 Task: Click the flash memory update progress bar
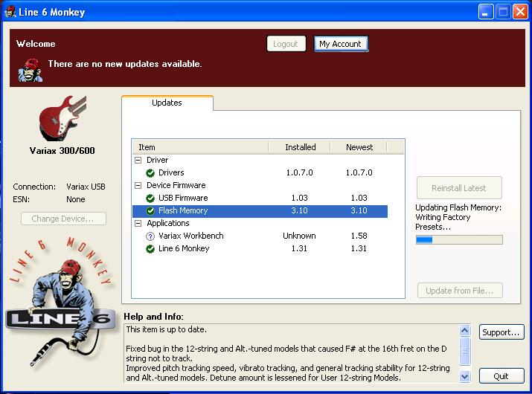458,240
